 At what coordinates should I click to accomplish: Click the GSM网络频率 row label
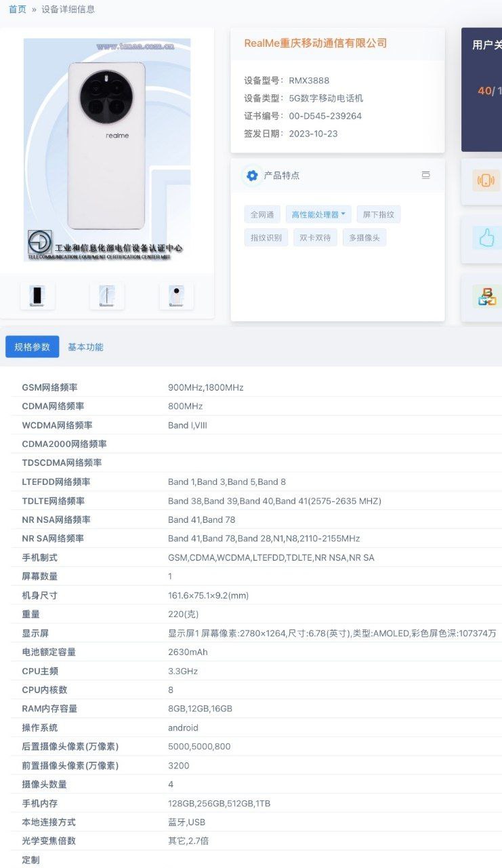point(49,387)
